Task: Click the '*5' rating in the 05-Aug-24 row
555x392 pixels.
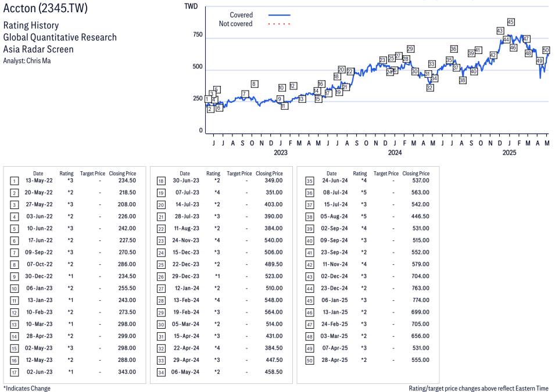Action: (x=364, y=216)
